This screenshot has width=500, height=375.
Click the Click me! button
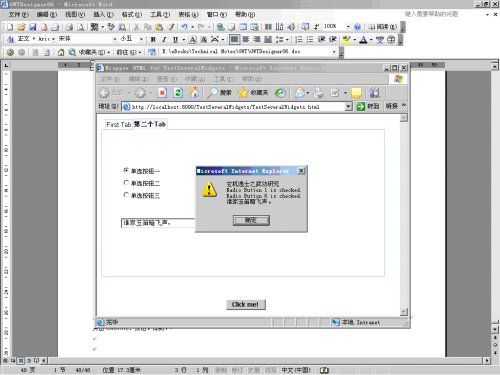[x=246, y=304]
